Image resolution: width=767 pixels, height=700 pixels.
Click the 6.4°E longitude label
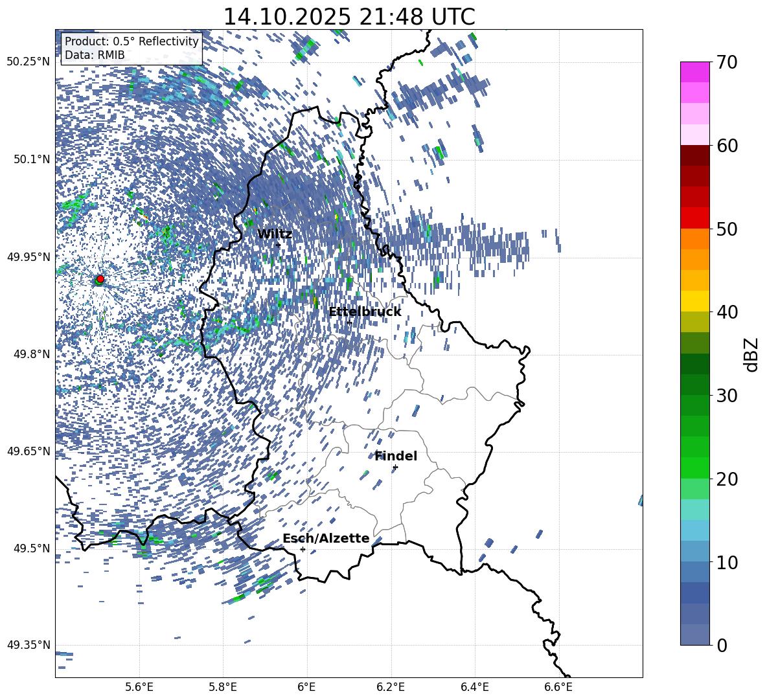coord(474,687)
